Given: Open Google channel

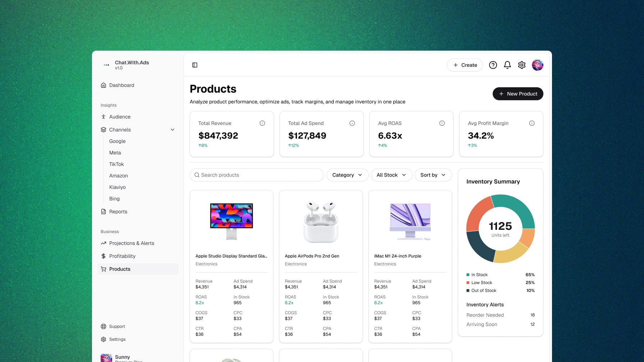Looking at the screenshot, I should (x=117, y=141).
